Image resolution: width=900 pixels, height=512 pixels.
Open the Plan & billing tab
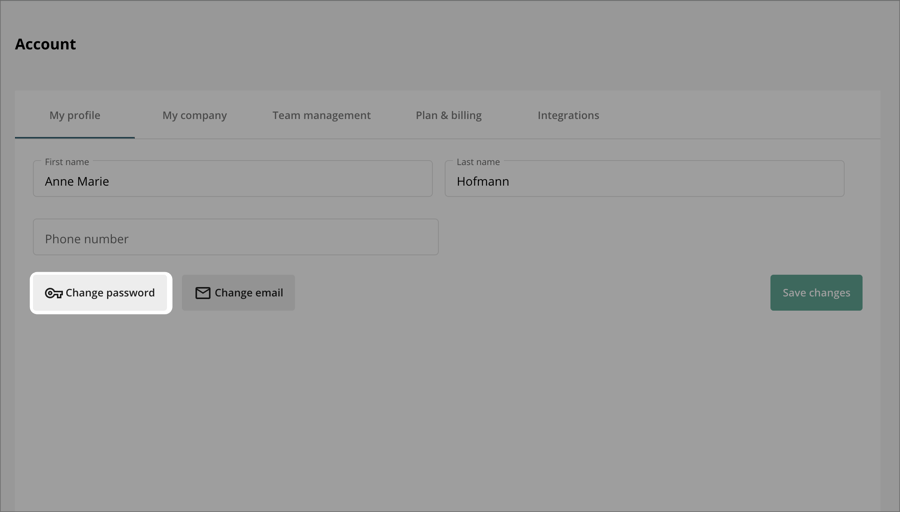pyautogui.click(x=449, y=115)
